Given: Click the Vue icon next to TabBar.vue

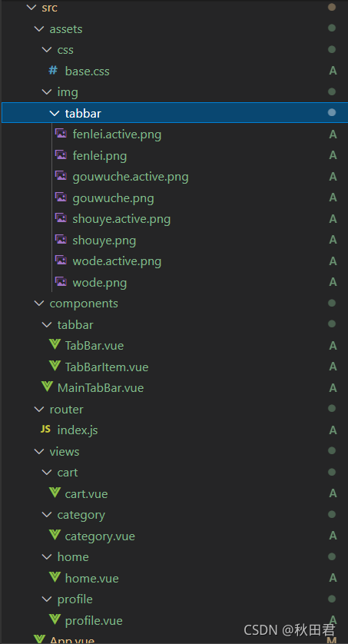Looking at the screenshot, I should [55, 344].
